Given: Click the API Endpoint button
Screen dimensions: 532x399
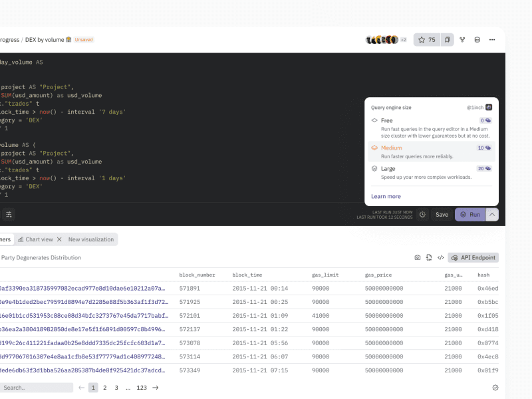Looking at the screenshot, I should [x=473, y=257].
